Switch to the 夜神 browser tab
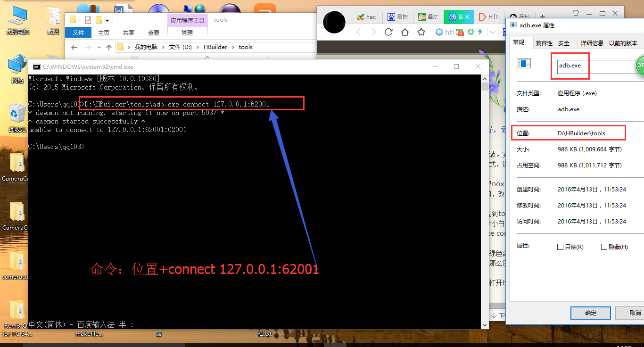This screenshot has width=644, height=347. coord(397,17)
